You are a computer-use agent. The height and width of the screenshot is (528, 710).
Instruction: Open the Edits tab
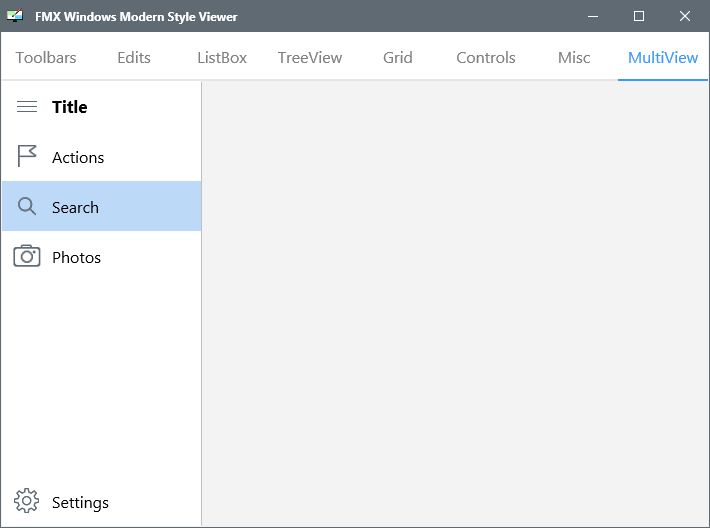pyautogui.click(x=134, y=58)
